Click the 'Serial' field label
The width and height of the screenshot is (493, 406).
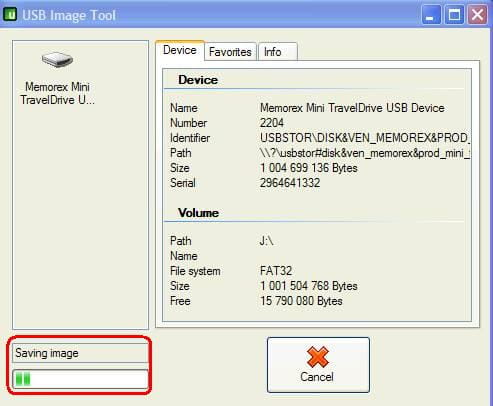point(183,183)
